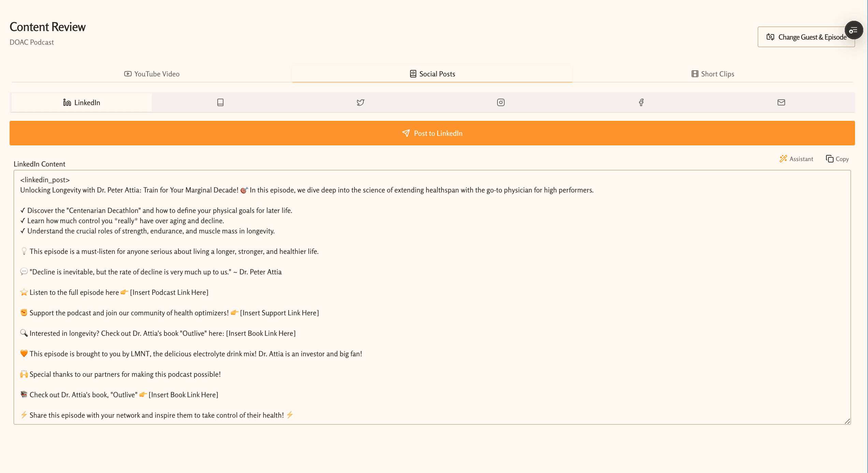Switch to YouTube Video tab

[152, 74]
